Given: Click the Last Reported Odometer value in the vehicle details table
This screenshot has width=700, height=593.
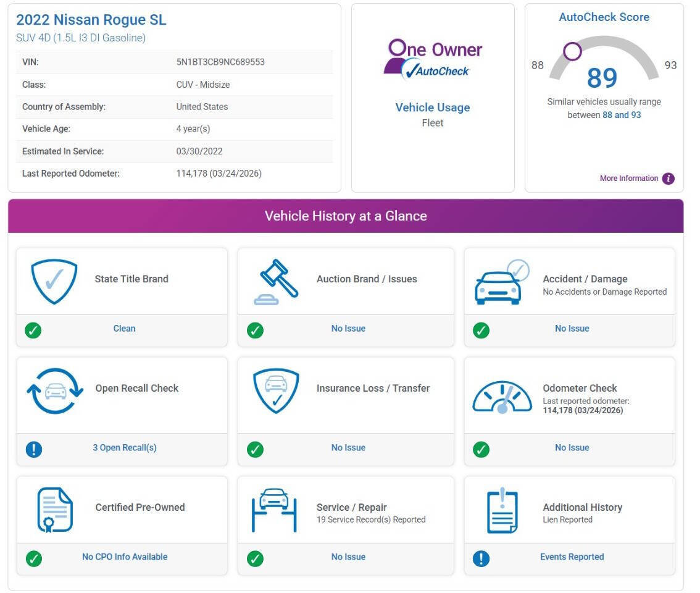Looking at the screenshot, I should point(219,174).
